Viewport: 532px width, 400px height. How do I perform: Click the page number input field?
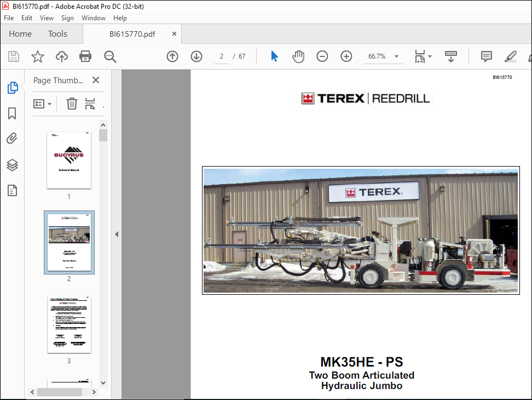[222, 56]
